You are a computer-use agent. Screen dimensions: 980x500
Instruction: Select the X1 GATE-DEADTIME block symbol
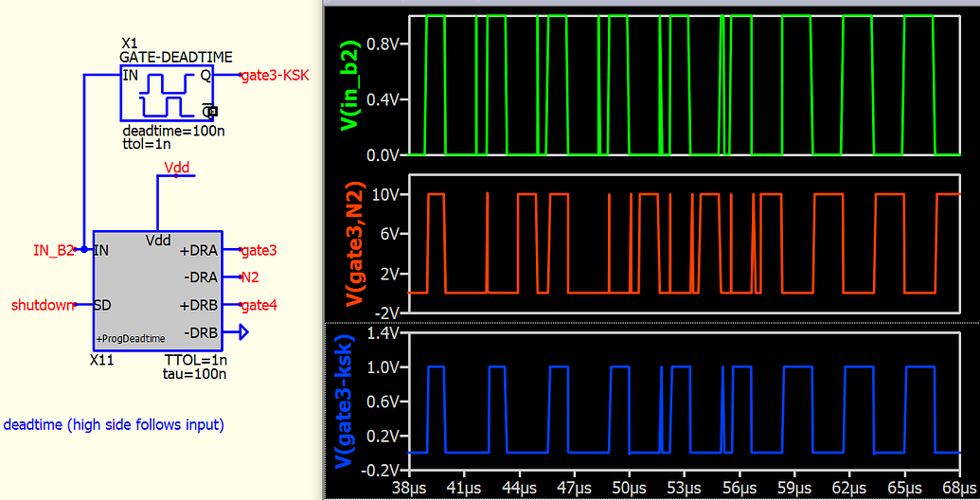point(167,93)
